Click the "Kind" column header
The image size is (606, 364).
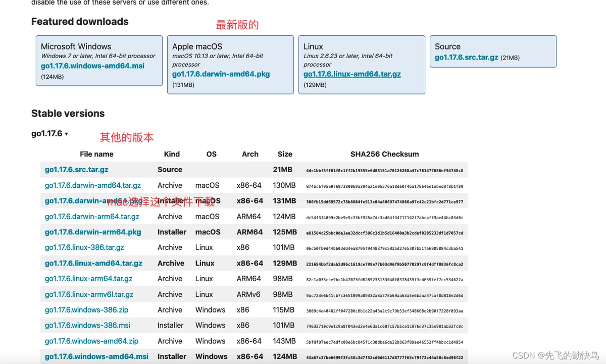pyautogui.click(x=172, y=154)
